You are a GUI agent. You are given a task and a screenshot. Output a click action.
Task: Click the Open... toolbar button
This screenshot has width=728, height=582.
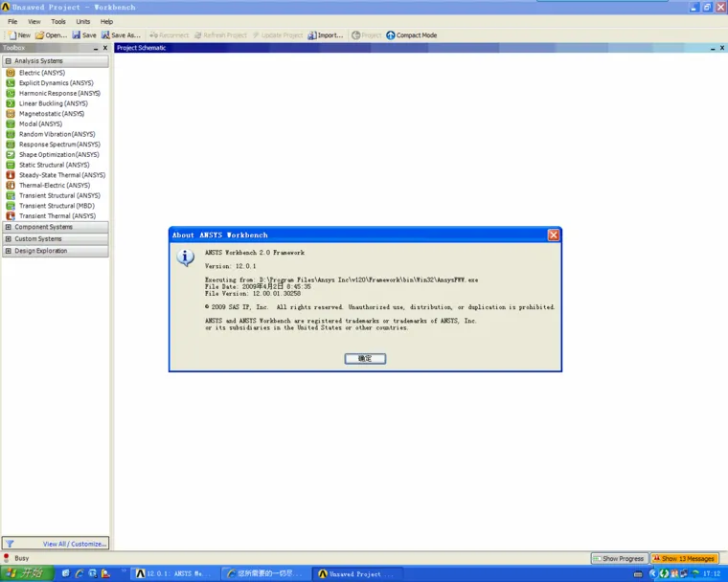52,35
